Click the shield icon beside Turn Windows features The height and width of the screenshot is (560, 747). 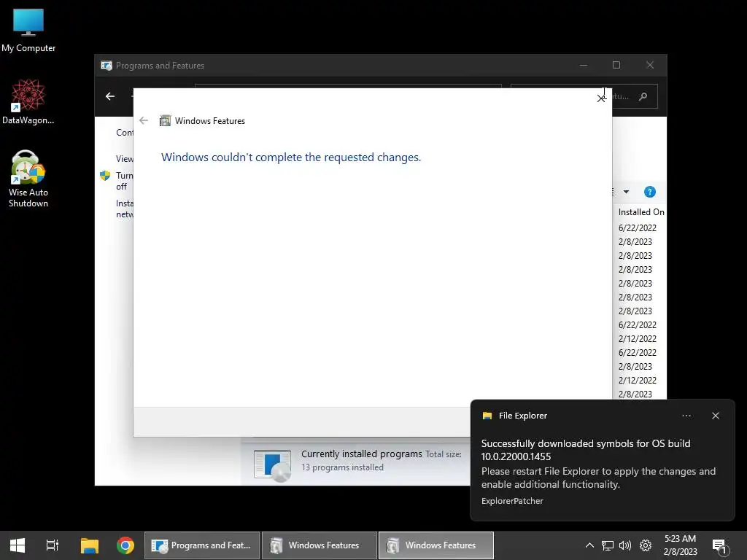pyautogui.click(x=105, y=176)
